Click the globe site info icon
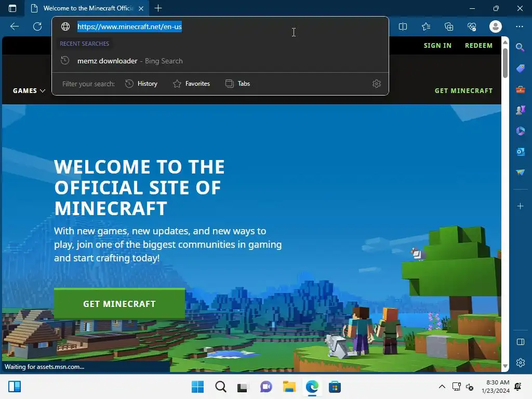This screenshot has height=399, width=532. coord(65,26)
